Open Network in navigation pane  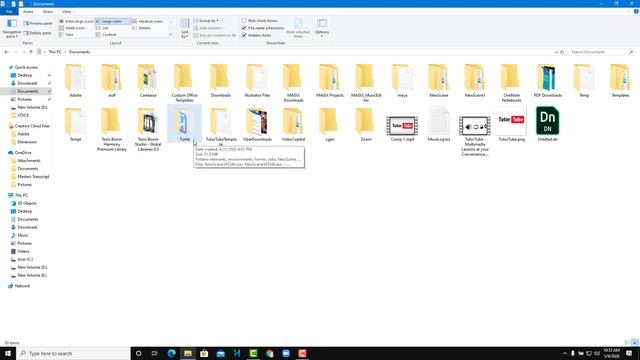[22, 286]
